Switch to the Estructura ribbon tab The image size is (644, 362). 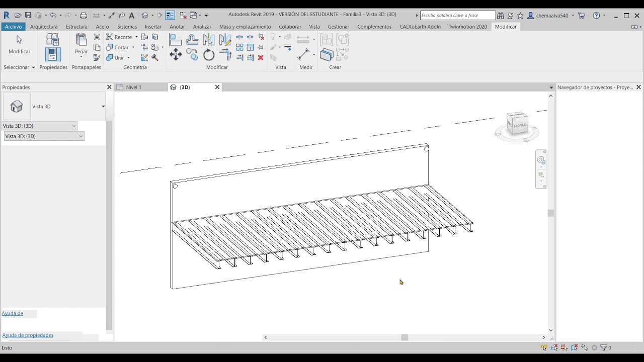(x=76, y=27)
